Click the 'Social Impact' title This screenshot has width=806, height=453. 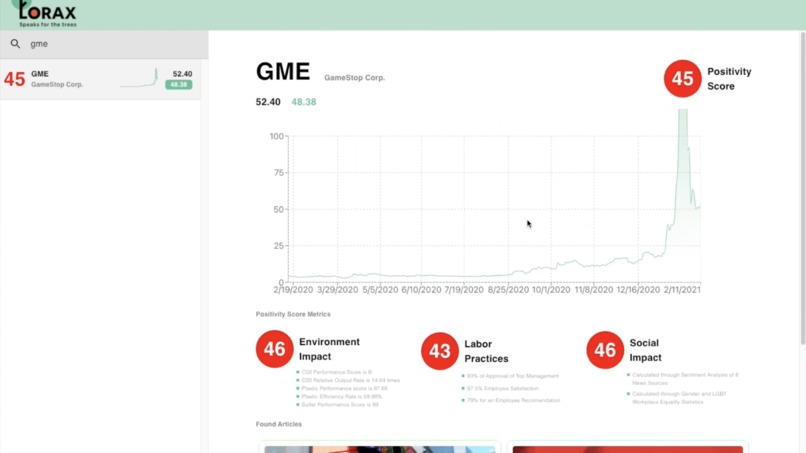click(x=645, y=350)
